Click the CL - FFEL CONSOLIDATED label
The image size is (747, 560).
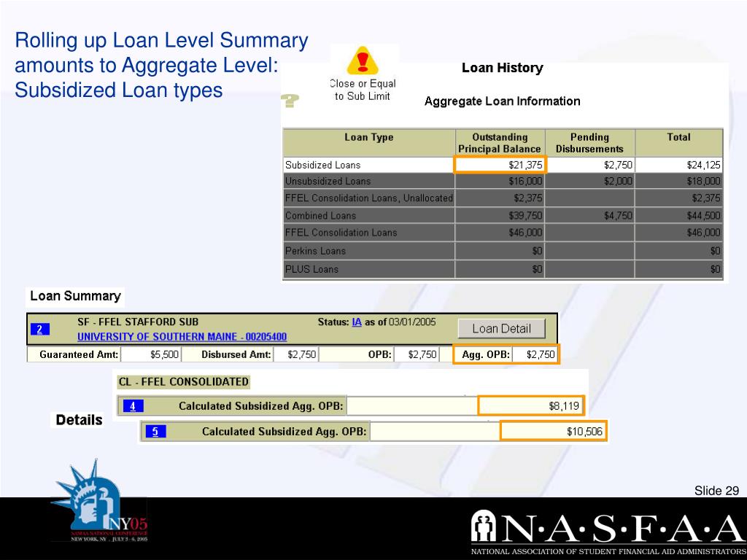[x=183, y=382]
